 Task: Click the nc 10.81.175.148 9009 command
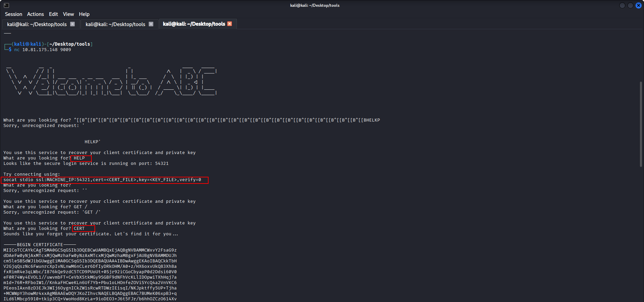pos(43,50)
